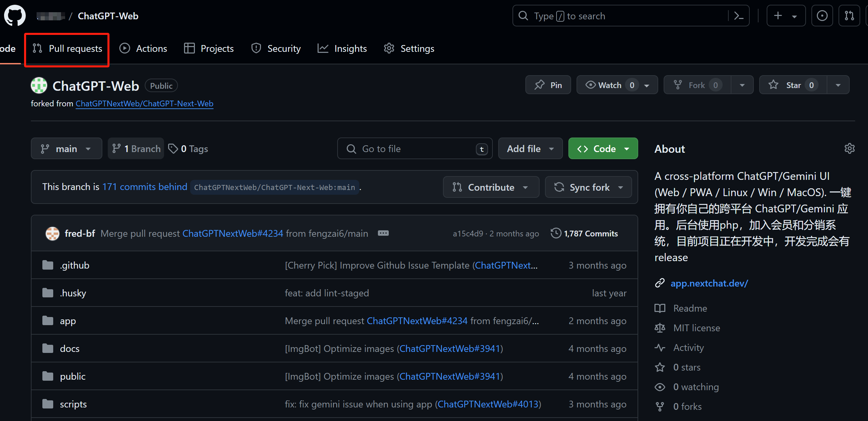This screenshot has width=868, height=421.
Task: Click the commits history clock icon
Action: point(556,233)
